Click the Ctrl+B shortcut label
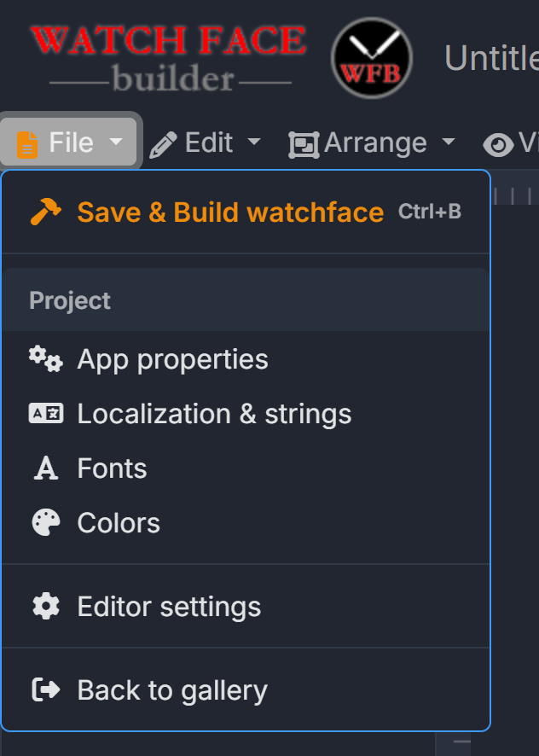The width and height of the screenshot is (539, 756). [x=430, y=212]
